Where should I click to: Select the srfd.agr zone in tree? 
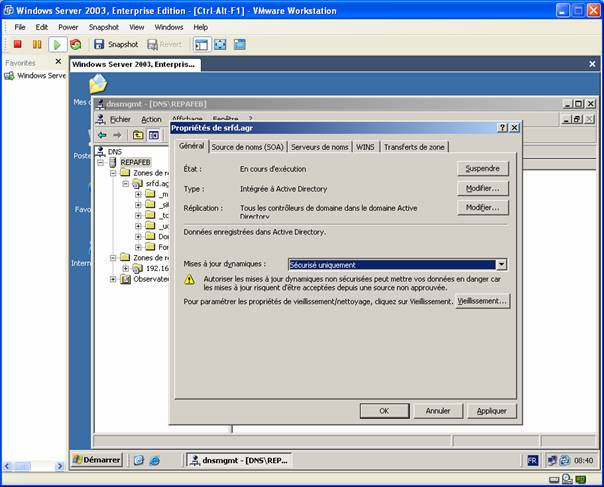157,184
